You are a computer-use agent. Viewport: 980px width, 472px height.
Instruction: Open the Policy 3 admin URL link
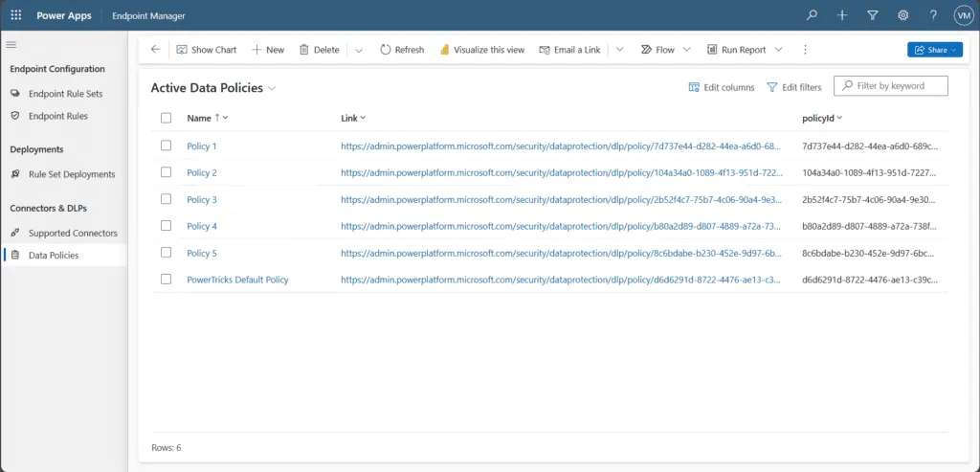(561, 200)
